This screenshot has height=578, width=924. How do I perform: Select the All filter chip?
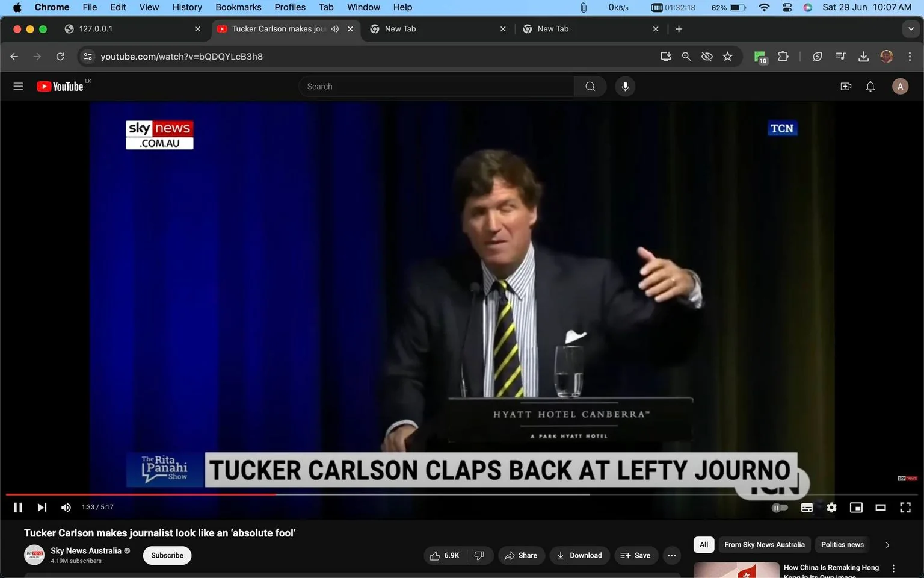[x=704, y=544]
